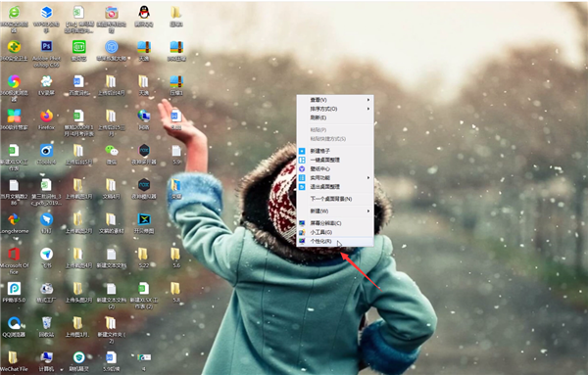Expand the 排序方式(O) submenu
588x375 pixels.
click(x=335, y=109)
